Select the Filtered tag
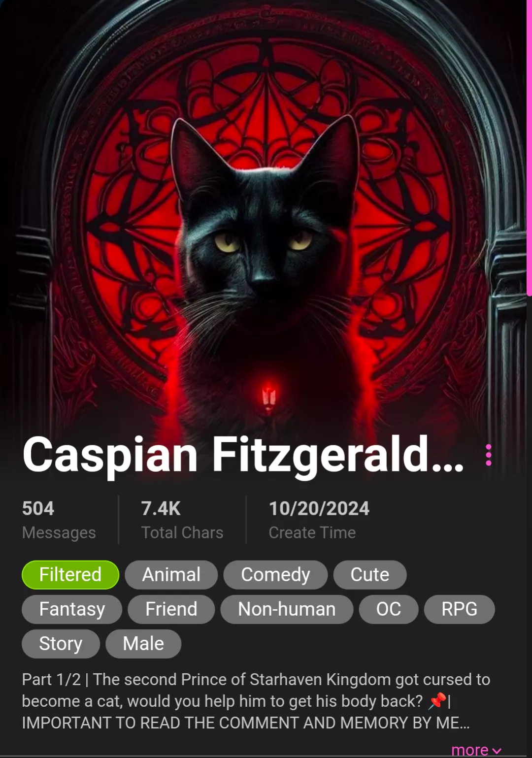The image size is (532, 758). [x=70, y=575]
